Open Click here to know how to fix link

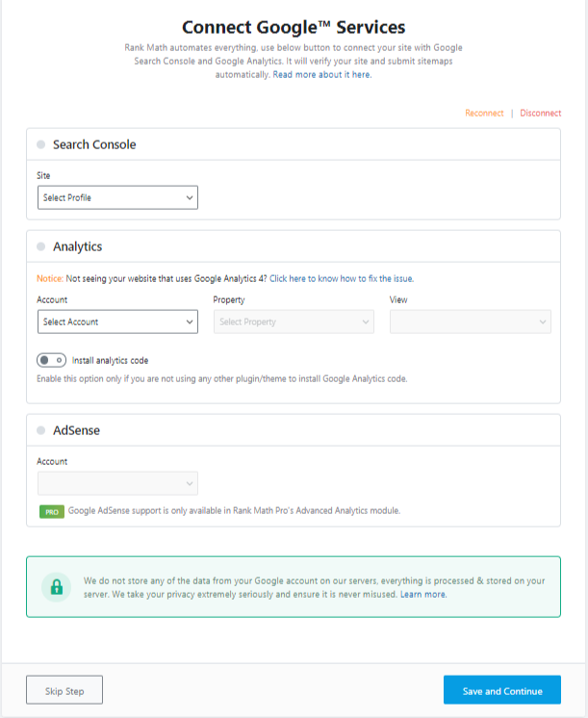(x=342, y=278)
